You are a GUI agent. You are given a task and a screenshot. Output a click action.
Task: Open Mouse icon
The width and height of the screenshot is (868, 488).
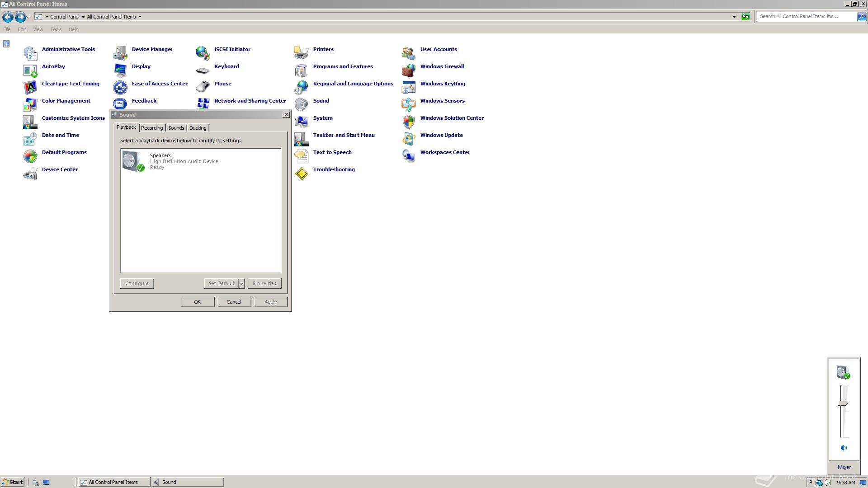pyautogui.click(x=203, y=88)
